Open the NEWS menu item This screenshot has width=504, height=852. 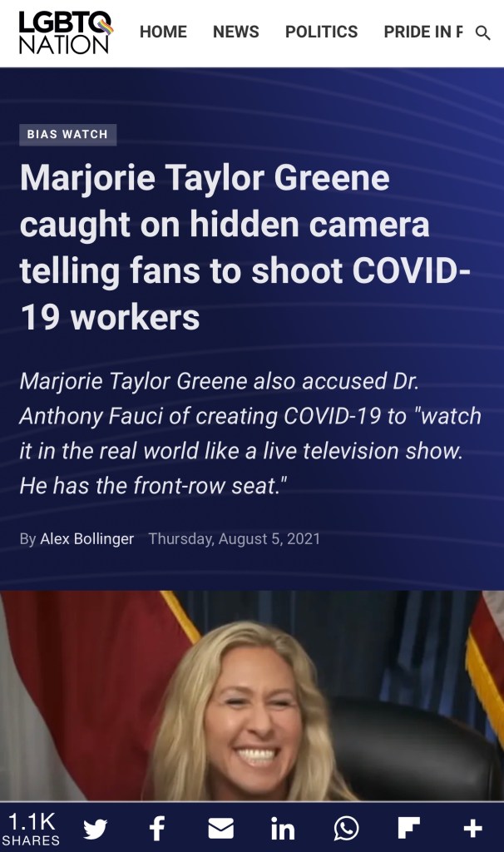235,32
